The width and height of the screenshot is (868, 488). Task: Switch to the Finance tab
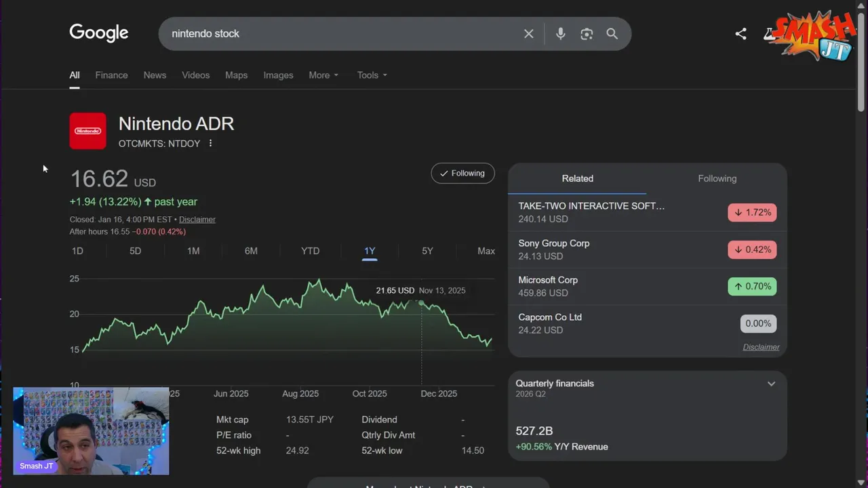pyautogui.click(x=111, y=75)
